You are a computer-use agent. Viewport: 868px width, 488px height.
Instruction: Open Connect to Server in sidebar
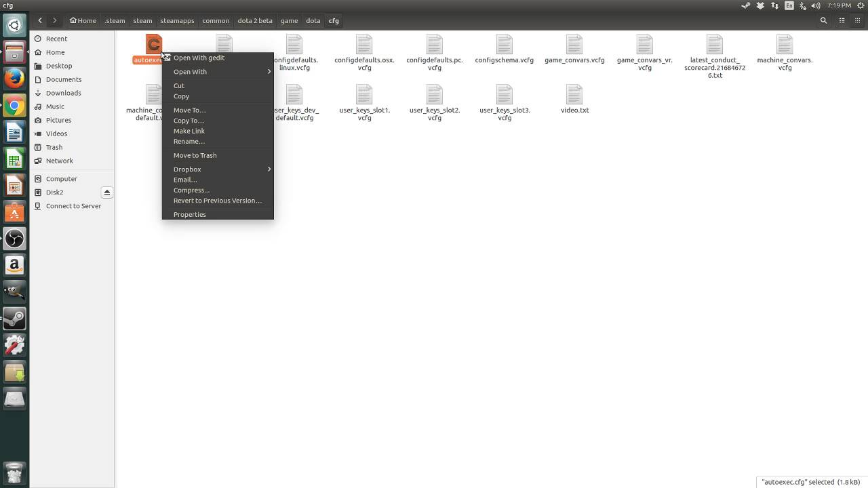point(72,206)
